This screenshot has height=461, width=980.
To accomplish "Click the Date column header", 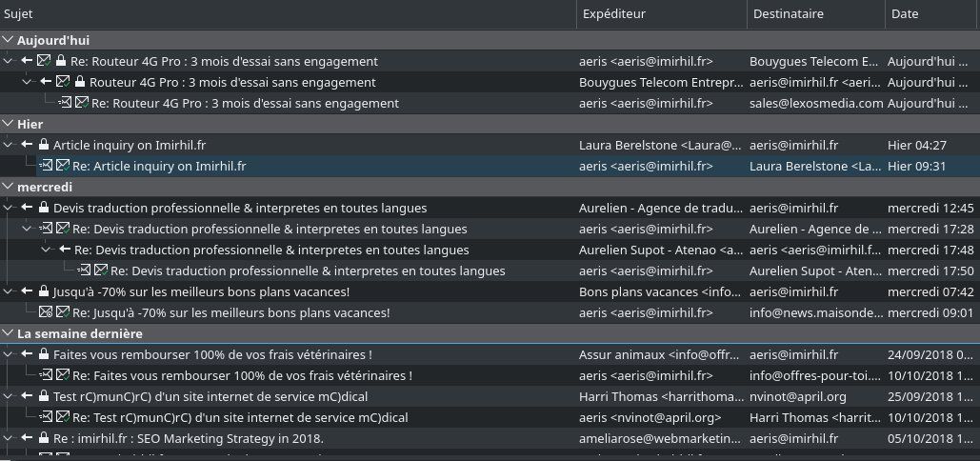I will click(x=930, y=14).
